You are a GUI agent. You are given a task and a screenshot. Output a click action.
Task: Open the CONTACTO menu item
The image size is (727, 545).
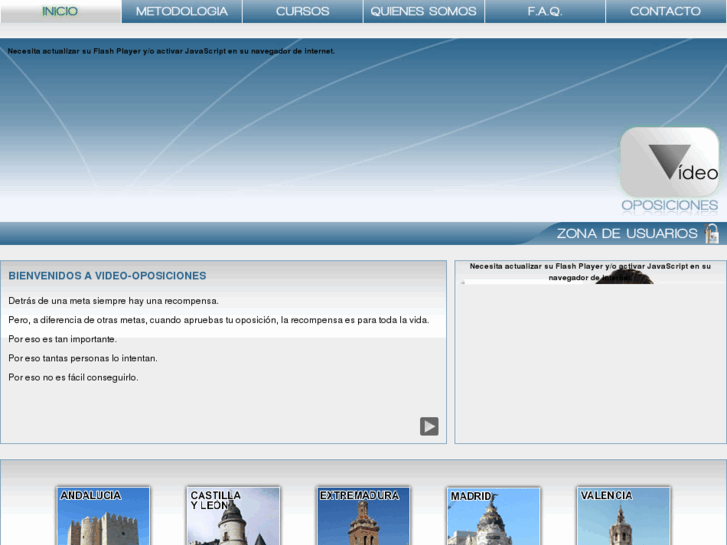click(x=666, y=11)
